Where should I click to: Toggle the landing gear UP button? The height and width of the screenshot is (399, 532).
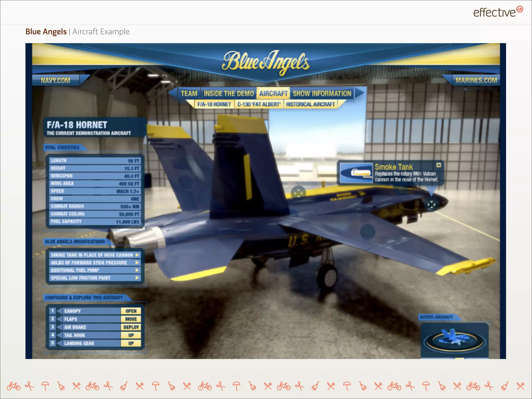[131, 343]
